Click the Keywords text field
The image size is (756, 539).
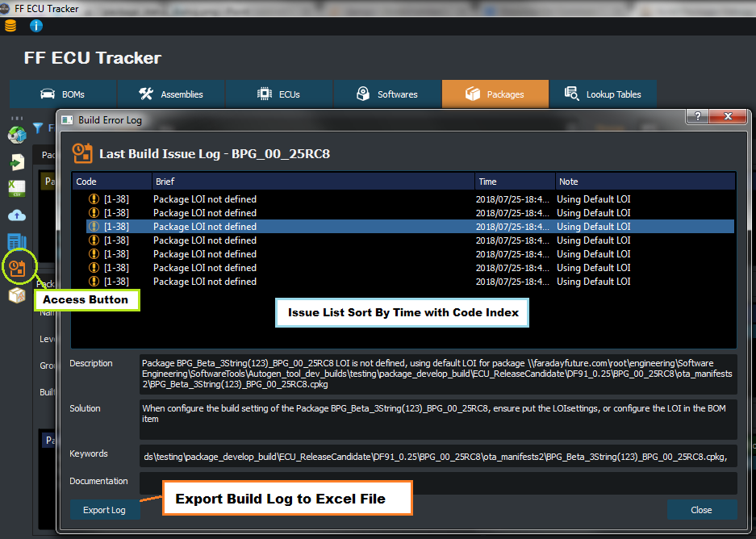[438, 457]
